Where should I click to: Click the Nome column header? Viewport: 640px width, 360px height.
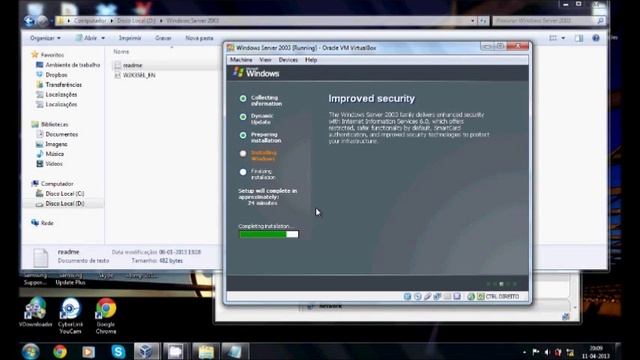(x=121, y=52)
